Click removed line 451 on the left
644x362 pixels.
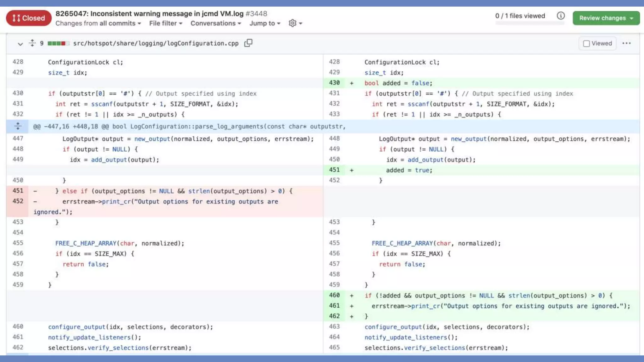pos(18,191)
